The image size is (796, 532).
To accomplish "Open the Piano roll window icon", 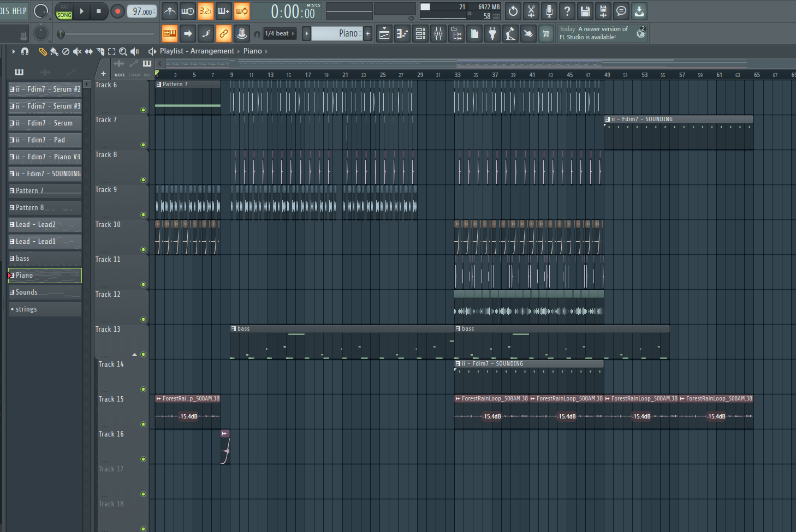I will coord(402,34).
